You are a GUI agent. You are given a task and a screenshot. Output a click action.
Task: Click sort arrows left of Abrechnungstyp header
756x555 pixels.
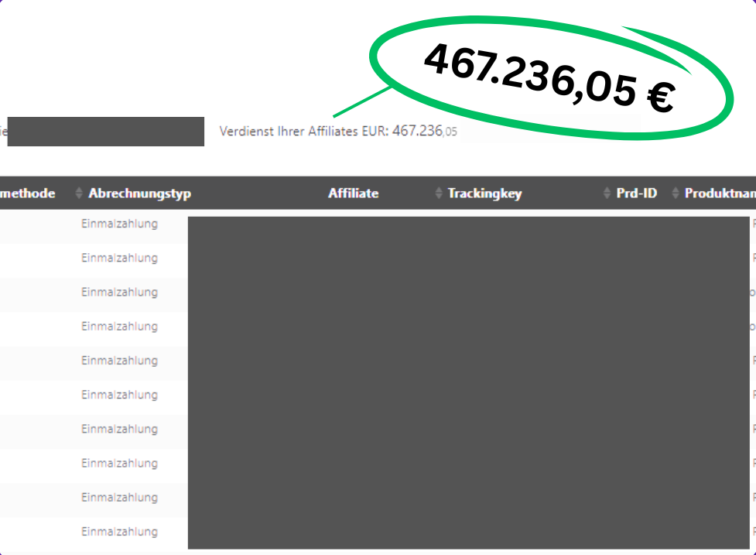pyautogui.click(x=78, y=194)
